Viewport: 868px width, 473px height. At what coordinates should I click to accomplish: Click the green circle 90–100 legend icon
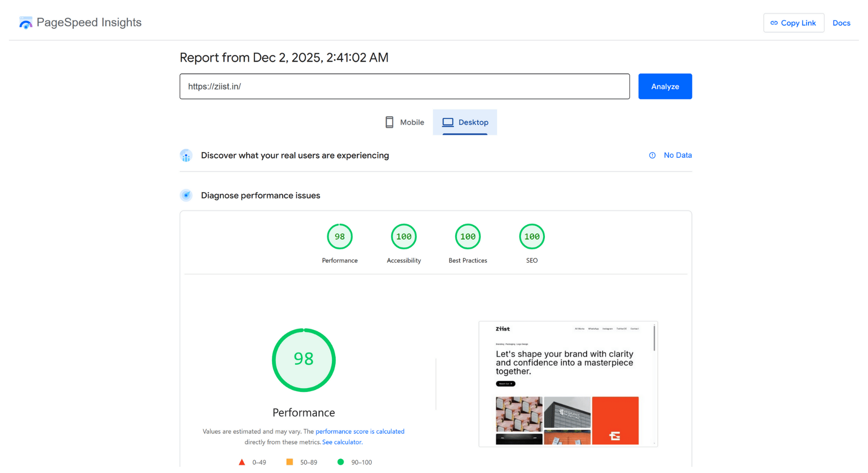(x=340, y=462)
